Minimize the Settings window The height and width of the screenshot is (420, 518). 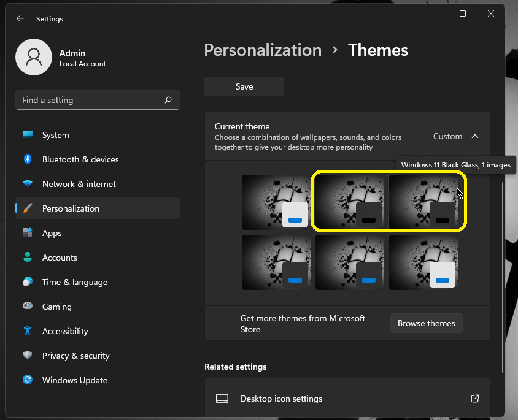[435, 13]
